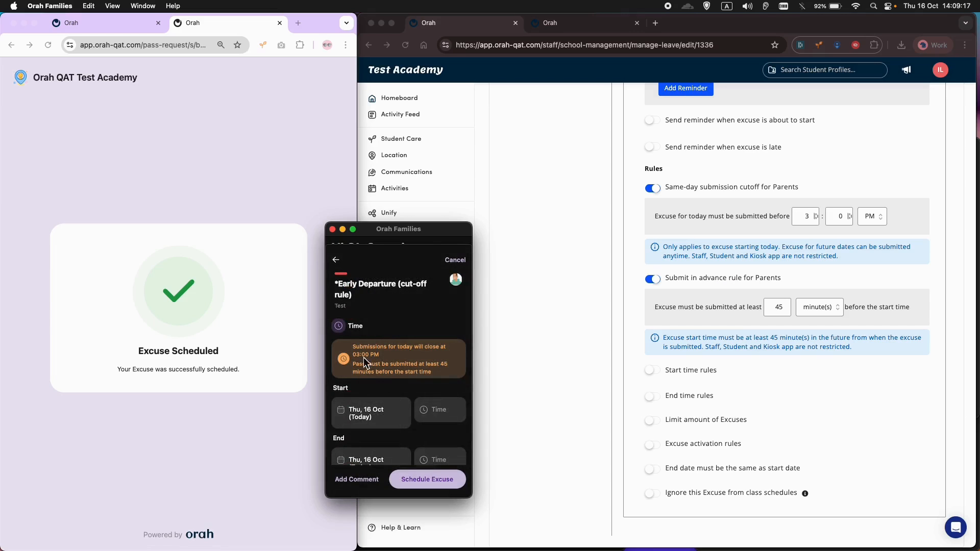Click the Location pin icon

pos(372,155)
